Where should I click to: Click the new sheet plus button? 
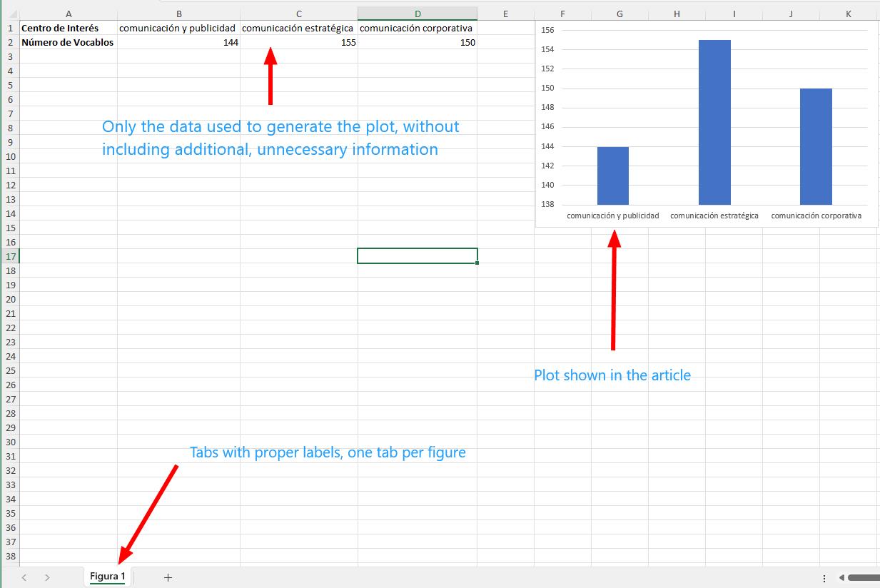(168, 577)
